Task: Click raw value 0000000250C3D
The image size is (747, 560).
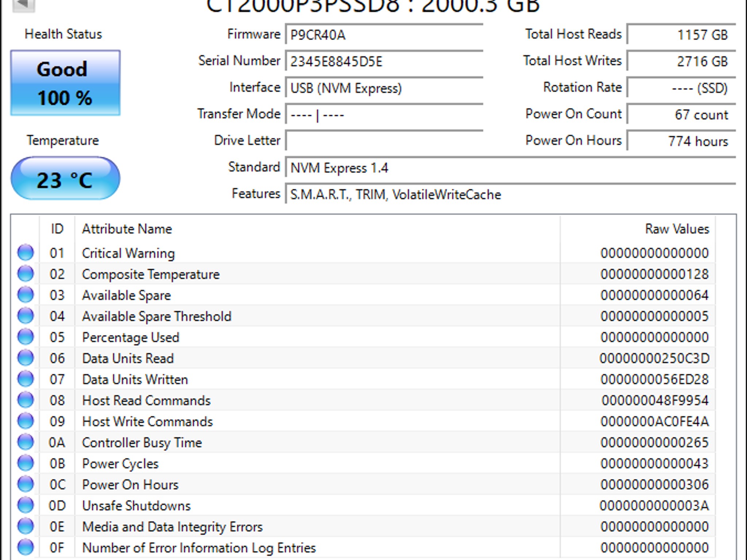Action: [654, 358]
